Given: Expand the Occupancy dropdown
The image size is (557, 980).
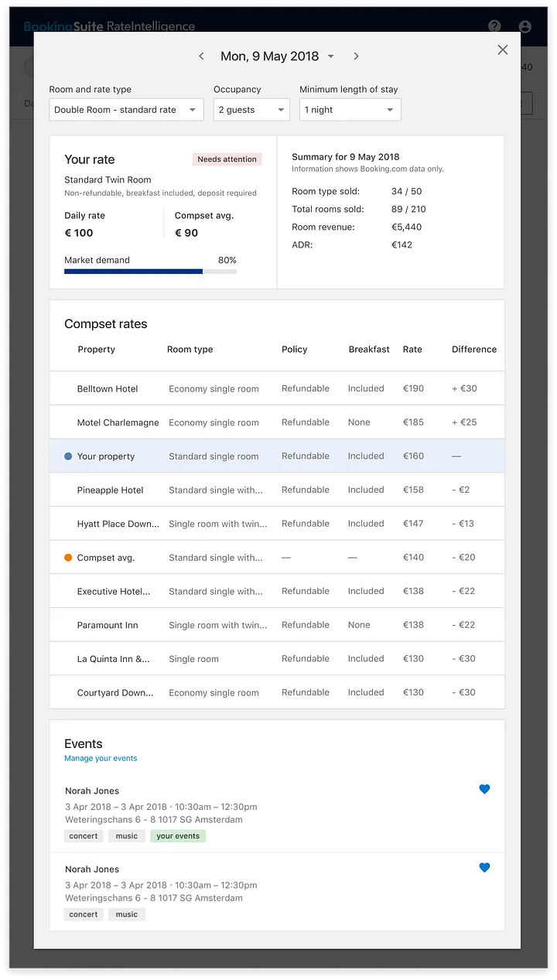Looking at the screenshot, I should click(x=251, y=110).
